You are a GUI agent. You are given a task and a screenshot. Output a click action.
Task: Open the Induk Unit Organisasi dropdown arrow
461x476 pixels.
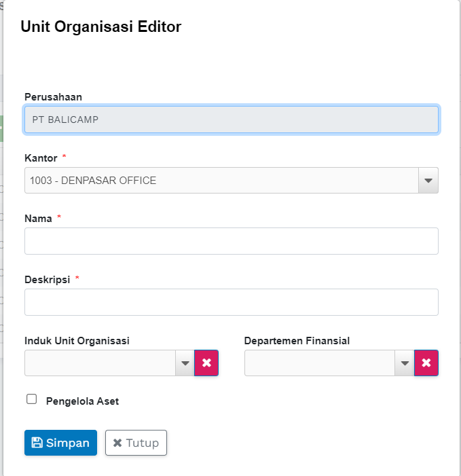185,363
